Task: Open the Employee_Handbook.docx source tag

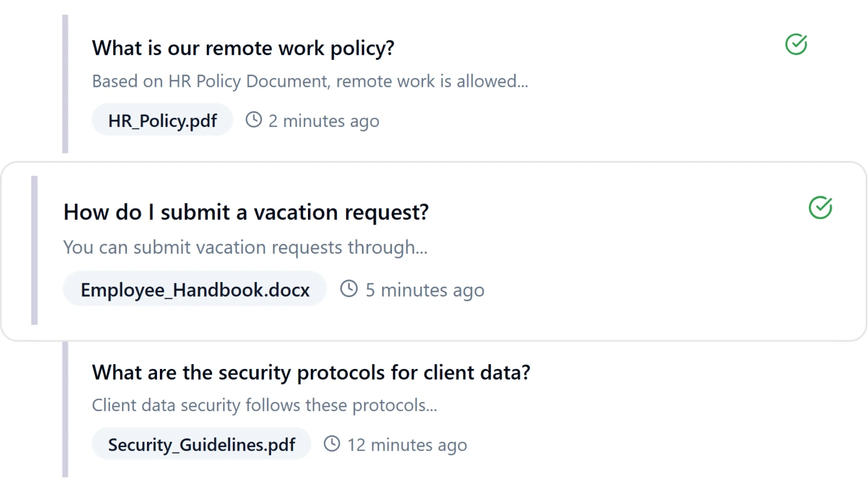Action: coord(195,289)
